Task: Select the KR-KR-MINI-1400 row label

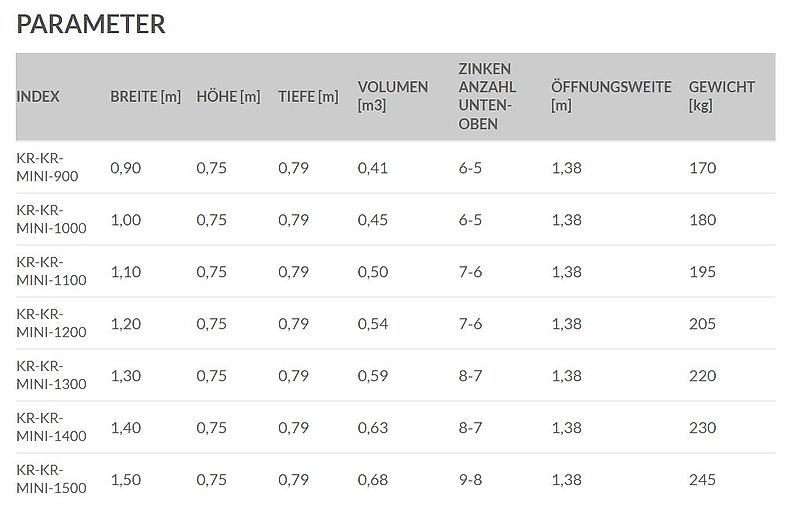Action: click(51, 427)
